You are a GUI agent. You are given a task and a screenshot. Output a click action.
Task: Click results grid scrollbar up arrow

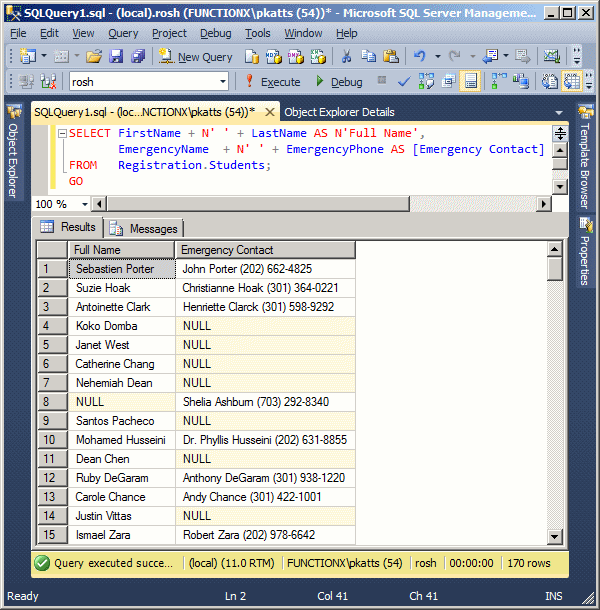pos(554,249)
